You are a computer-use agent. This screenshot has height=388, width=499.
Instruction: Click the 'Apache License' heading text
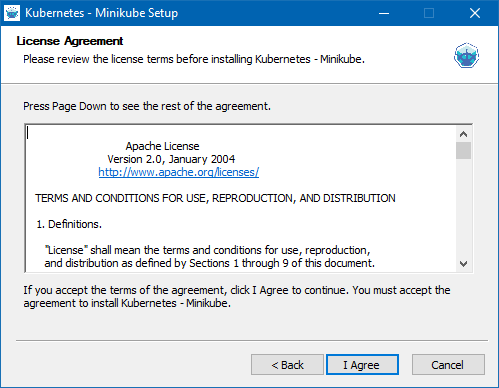[162, 146]
